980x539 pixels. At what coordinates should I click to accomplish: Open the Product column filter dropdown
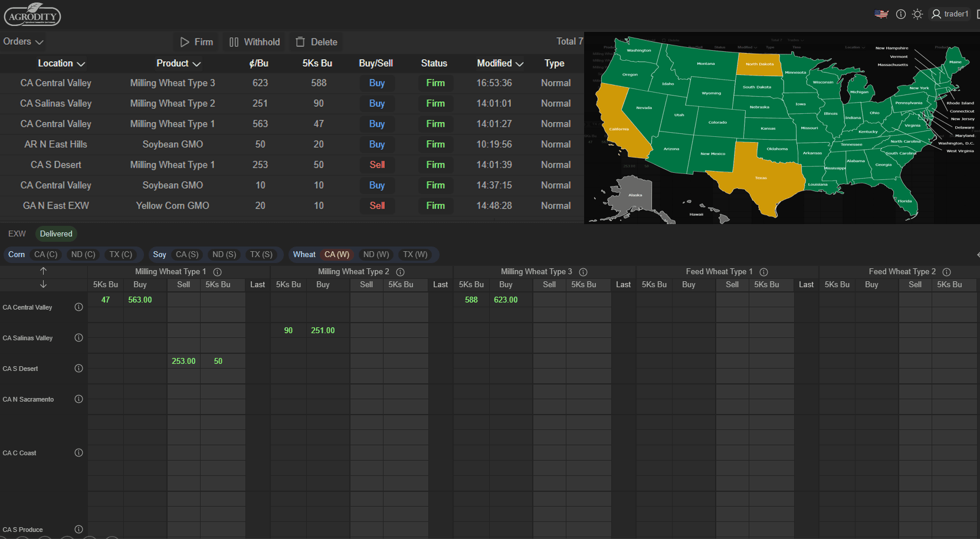pyautogui.click(x=196, y=64)
